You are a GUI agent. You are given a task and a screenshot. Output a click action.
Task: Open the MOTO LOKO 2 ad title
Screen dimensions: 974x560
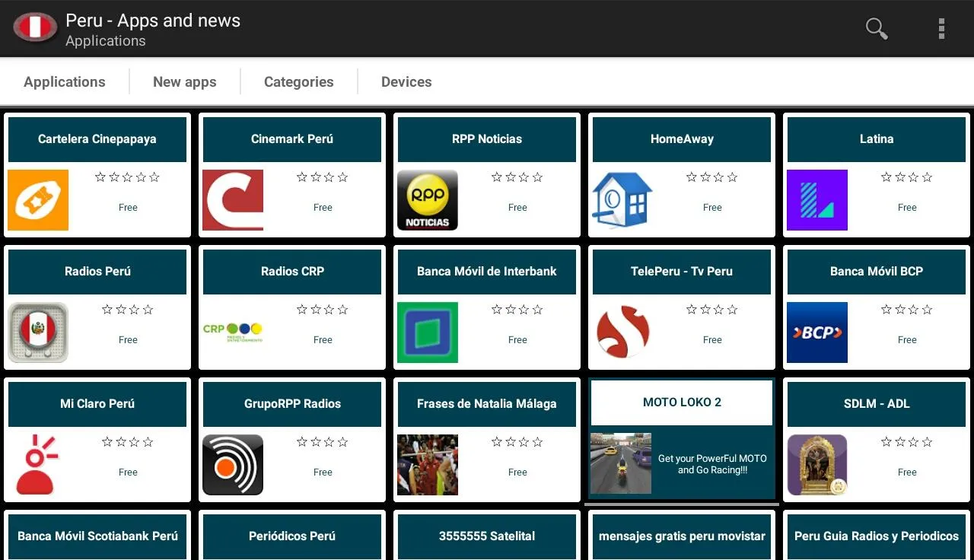pyautogui.click(x=682, y=402)
